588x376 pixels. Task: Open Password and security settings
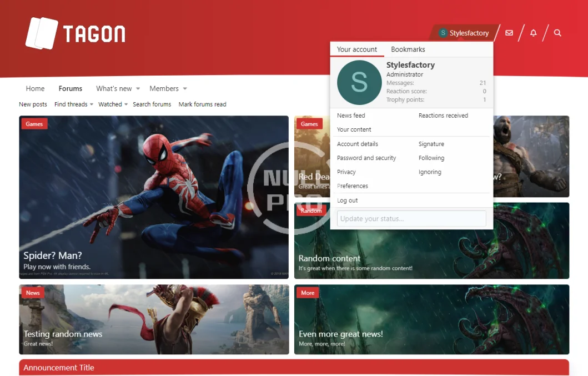(x=366, y=158)
